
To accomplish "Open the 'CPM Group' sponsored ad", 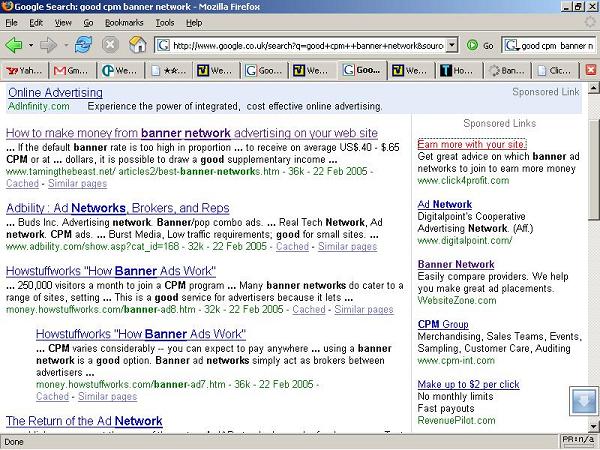I will tap(443, 324).
